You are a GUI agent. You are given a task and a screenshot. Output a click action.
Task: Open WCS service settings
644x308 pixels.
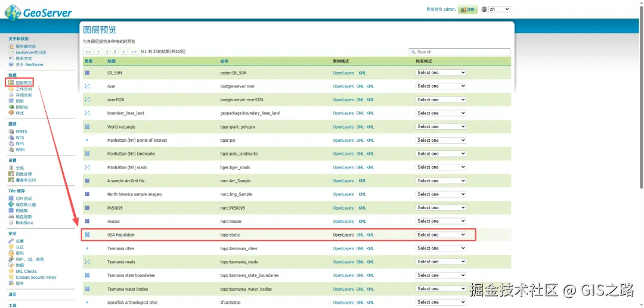[20, 138]
